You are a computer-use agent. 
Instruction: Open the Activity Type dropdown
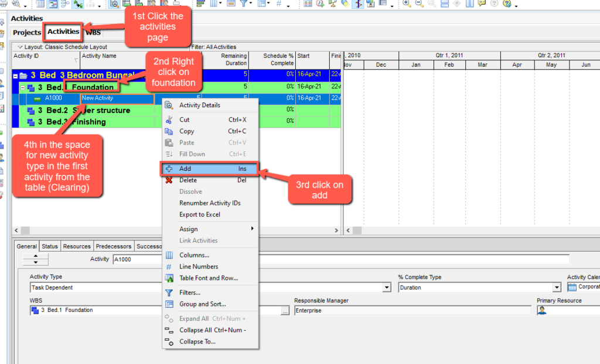pyautogui.click(x=386, y=287)
